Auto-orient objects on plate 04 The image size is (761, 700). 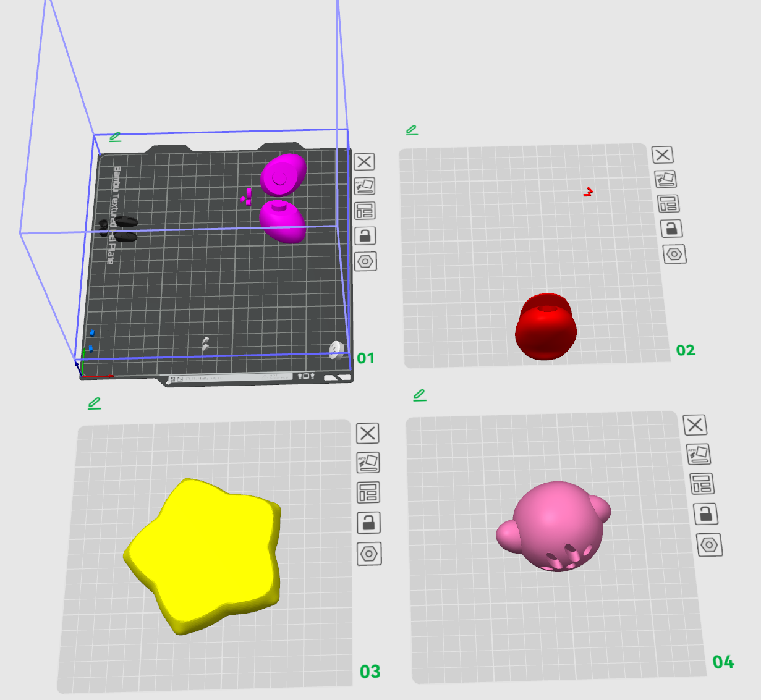(x=699, y=454)
